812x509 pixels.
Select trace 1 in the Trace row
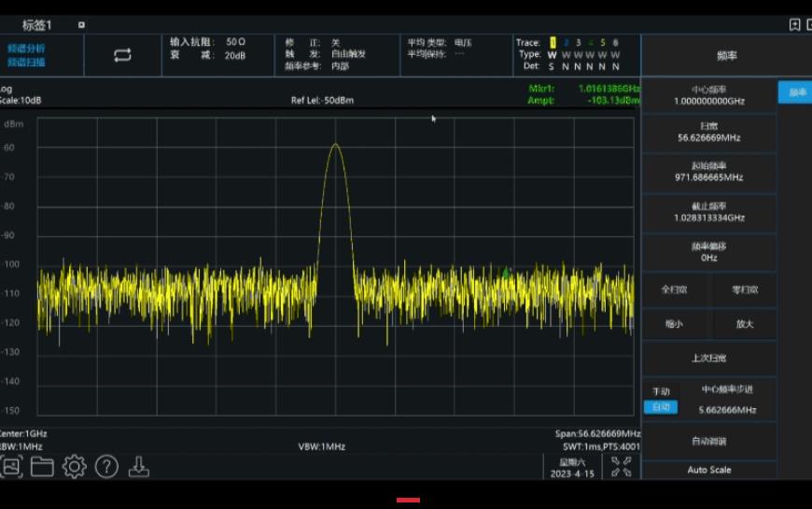552,42
